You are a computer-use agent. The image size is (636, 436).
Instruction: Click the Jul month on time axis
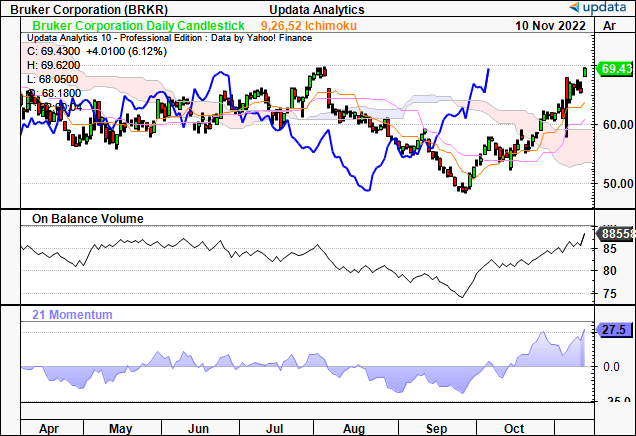click(x=274, y=429)
